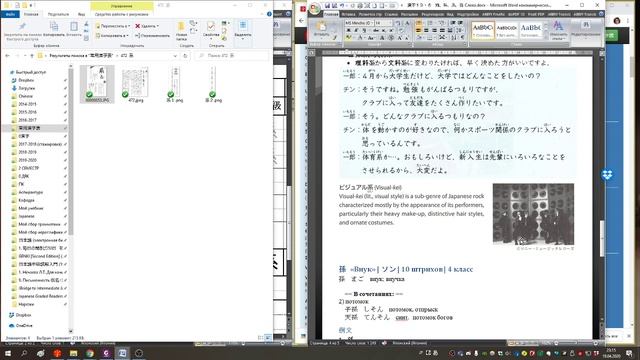
Task: Toggle Bold formatting in Word ribbon
Action: (349, 30)
